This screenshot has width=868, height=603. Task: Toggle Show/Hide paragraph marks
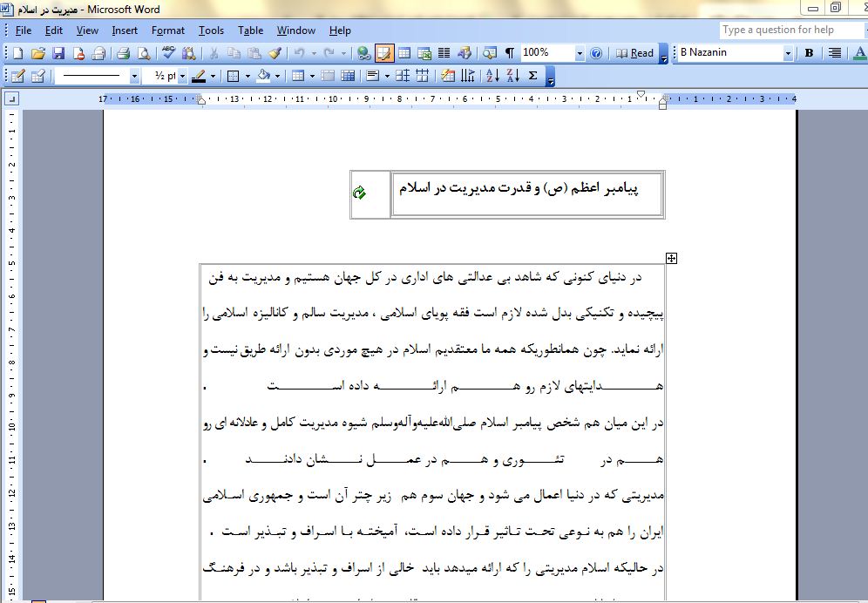pyautogui.click(x=510, y=53)
